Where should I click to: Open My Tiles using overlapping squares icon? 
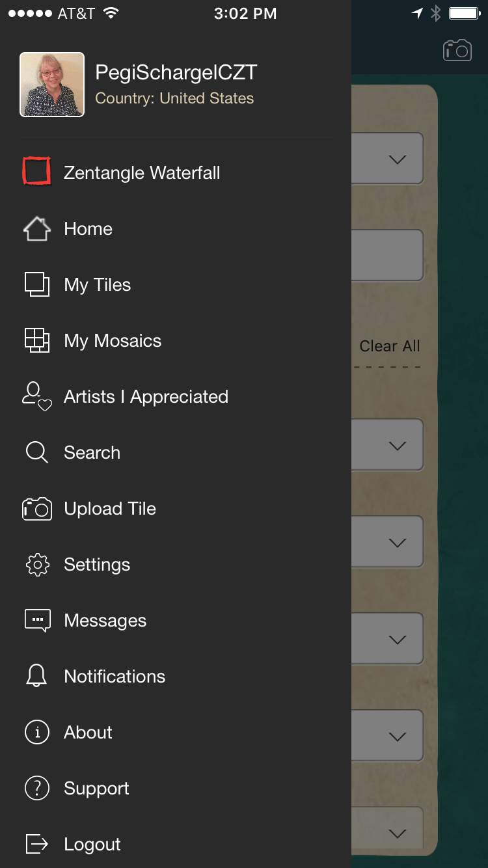pos(36,285)
